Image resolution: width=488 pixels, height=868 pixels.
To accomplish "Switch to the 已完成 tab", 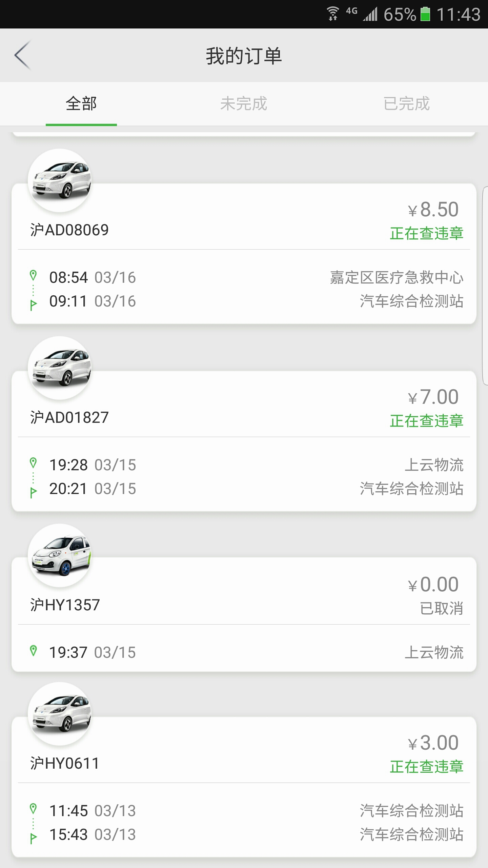I will click(406, 104).
